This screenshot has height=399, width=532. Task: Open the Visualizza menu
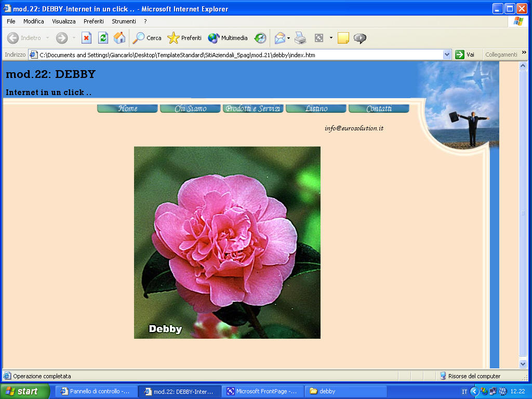pos(64,21)
